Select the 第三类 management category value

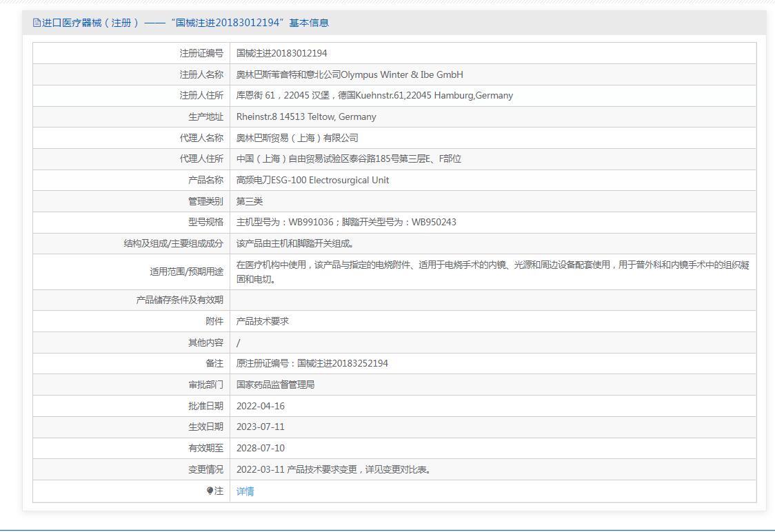[x=250, y=201]
